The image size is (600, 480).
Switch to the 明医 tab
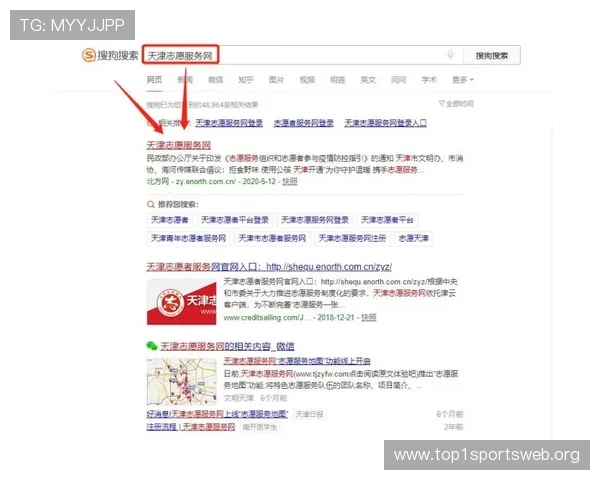click(338, 80)
